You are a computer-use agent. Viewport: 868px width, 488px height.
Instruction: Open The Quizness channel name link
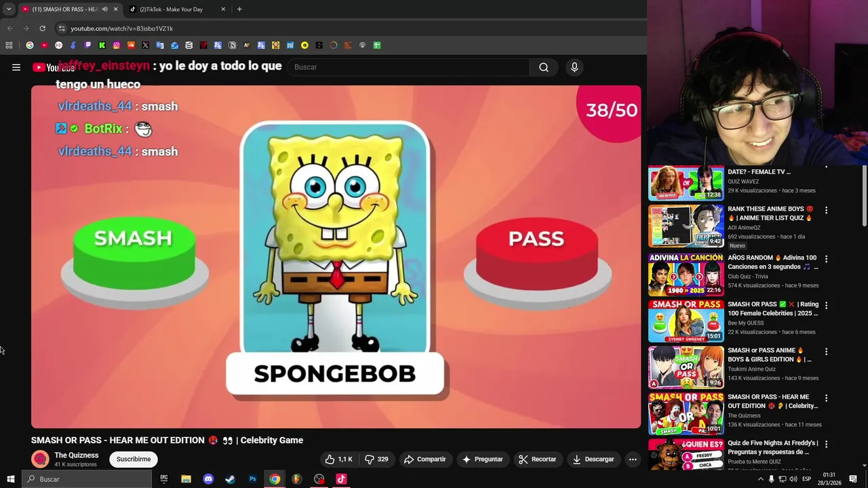click(77, 455)
